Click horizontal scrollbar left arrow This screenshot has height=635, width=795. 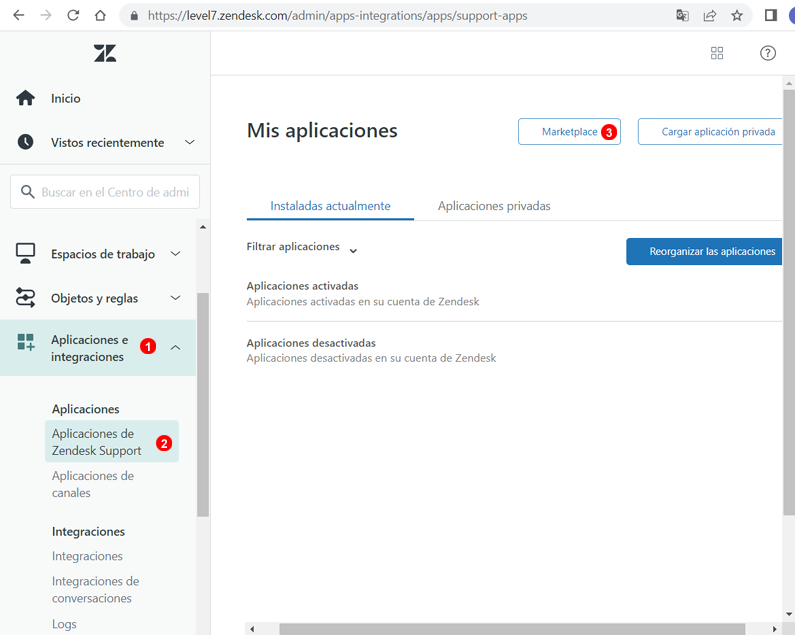pyautogui.click(x=252, y=629)
